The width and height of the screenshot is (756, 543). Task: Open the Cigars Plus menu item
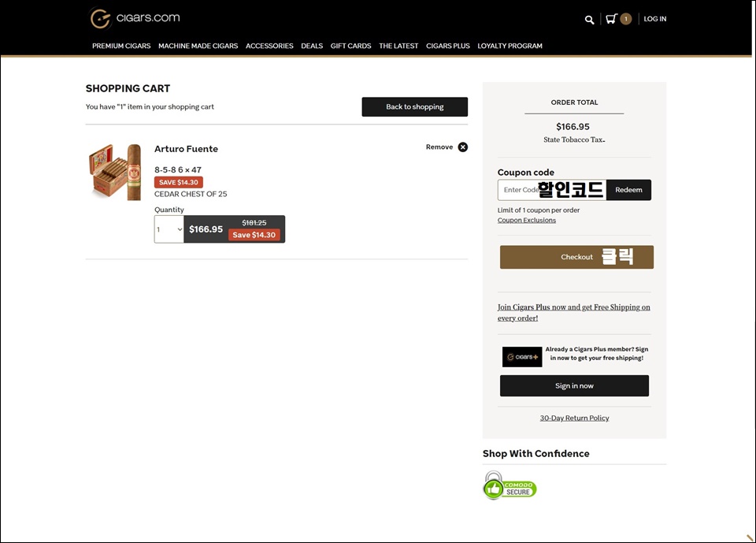click(x=448, y=46)
